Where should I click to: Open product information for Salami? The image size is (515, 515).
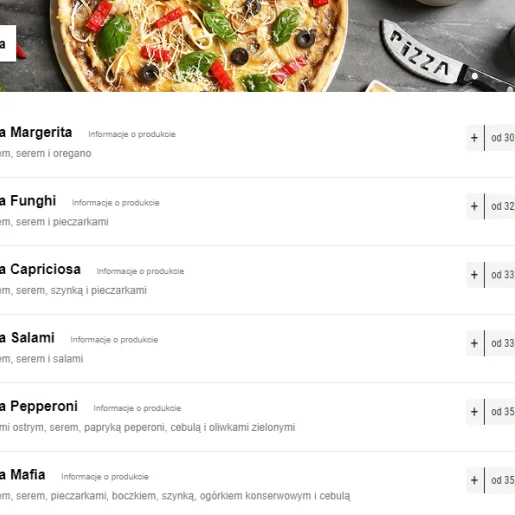pyautogui.click(x=114, y=340)
